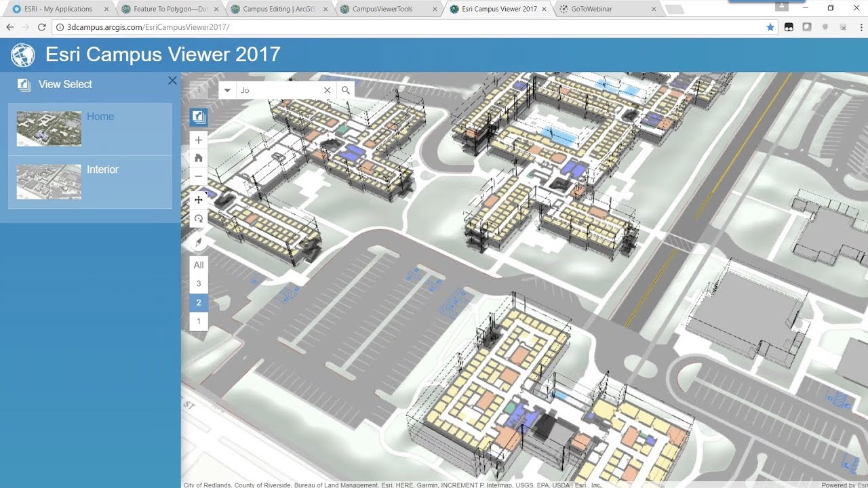The image size is (868, 488).
Task: Activate the rotate navigation tool
Action: click(x=198, y=218)
